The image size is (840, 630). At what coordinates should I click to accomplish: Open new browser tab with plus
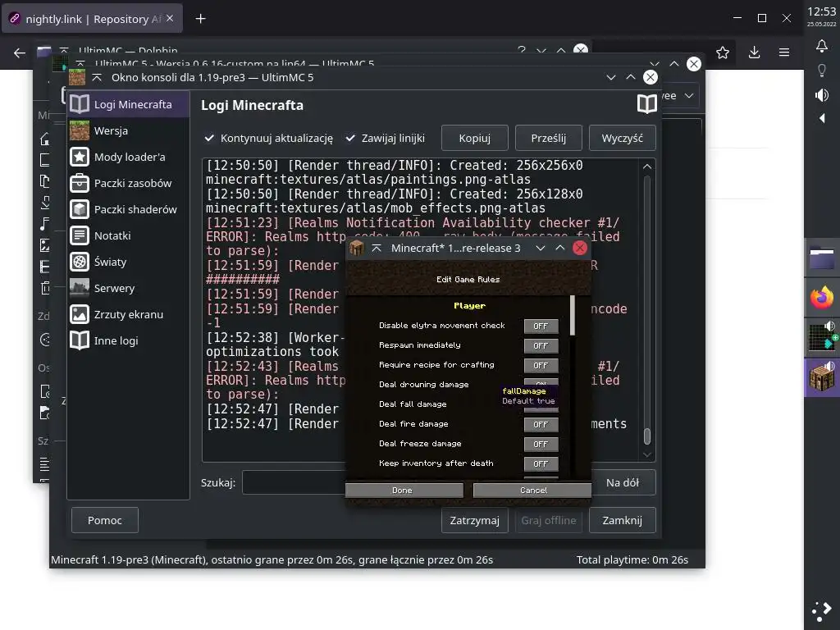pos(200,19)
